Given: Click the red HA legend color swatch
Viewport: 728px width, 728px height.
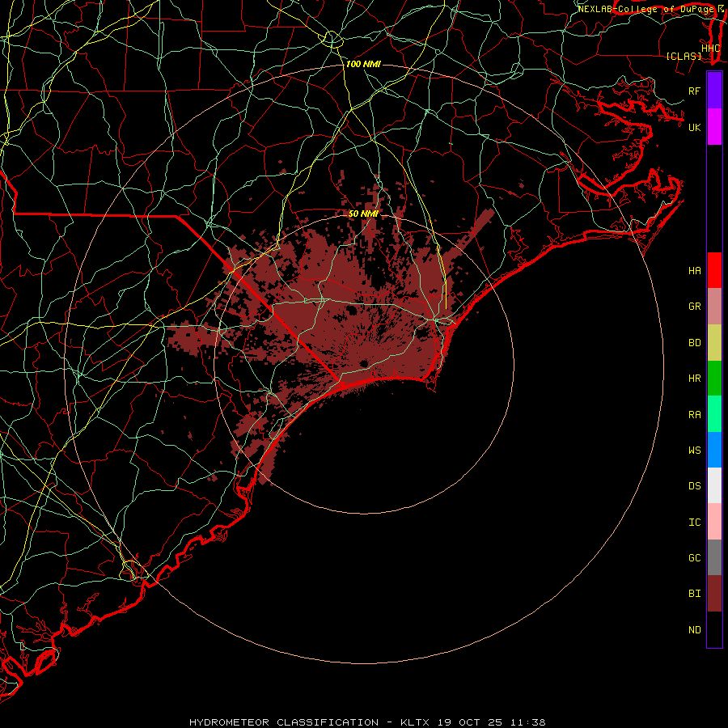Looking at the screenshot, I should pyautogui.click(x=714, y=270).
